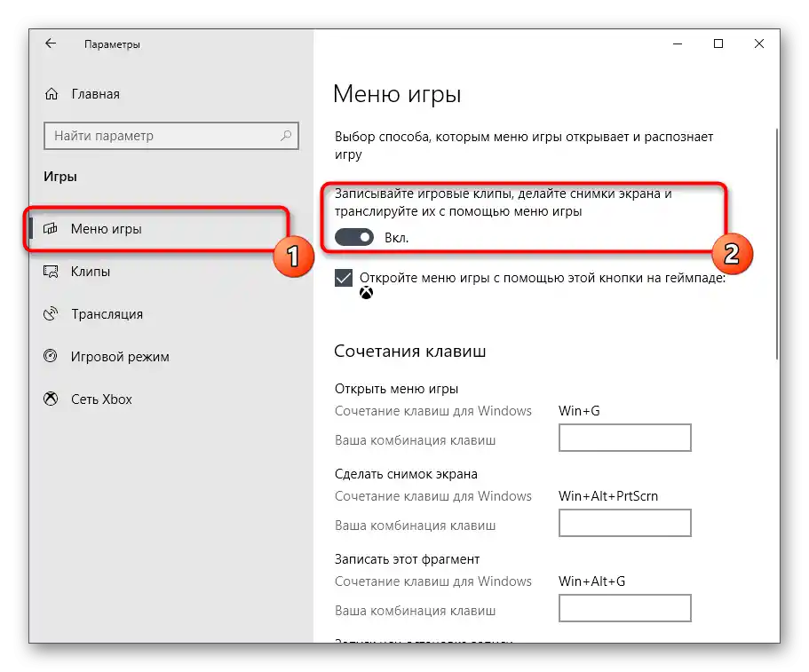Close the Параметры window
The height and width of the screenshot is (672, 809).
[x=759, y=43]
